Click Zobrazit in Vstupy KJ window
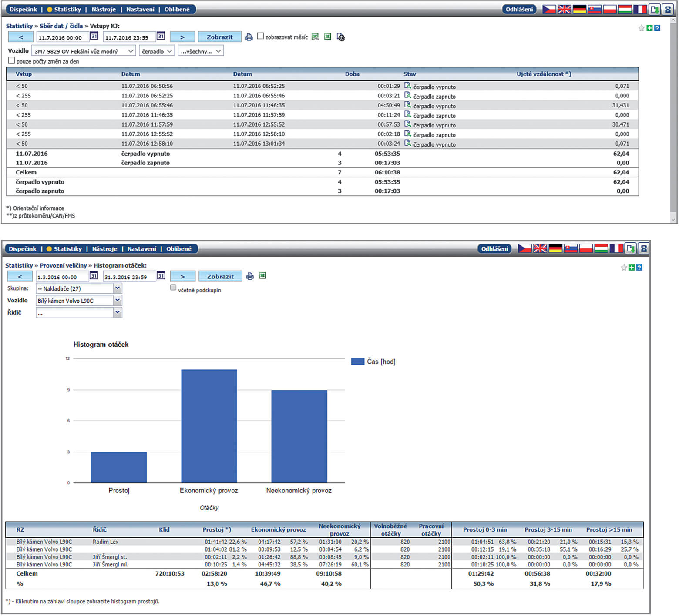 click(220, 37)
